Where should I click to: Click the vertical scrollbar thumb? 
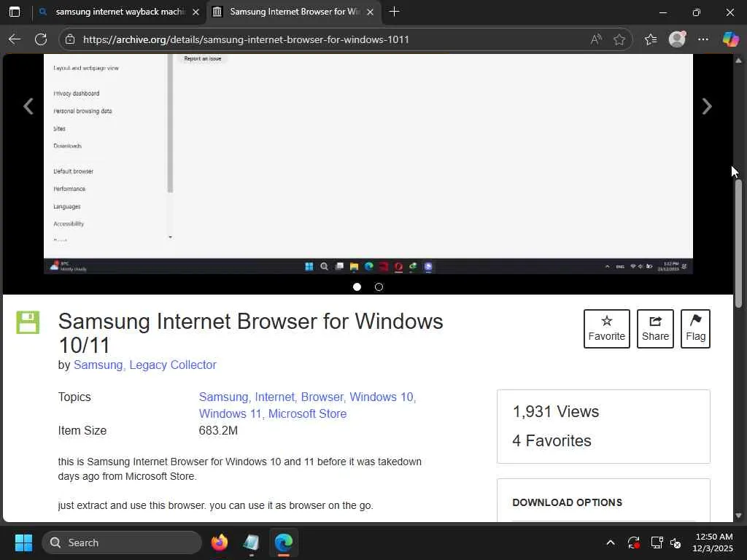[x=738, y=243]
